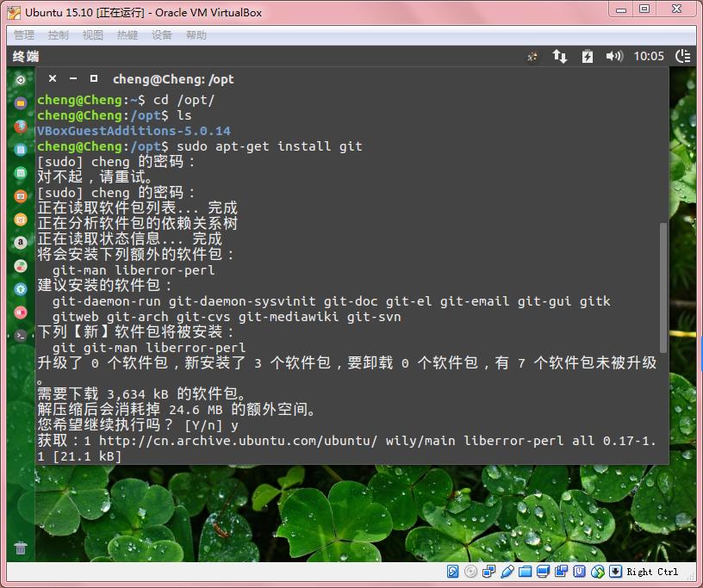The height and width of the screenshot is (588, 703).
Task: Click the shared folders status icon
Action: [x=525, y=572]
